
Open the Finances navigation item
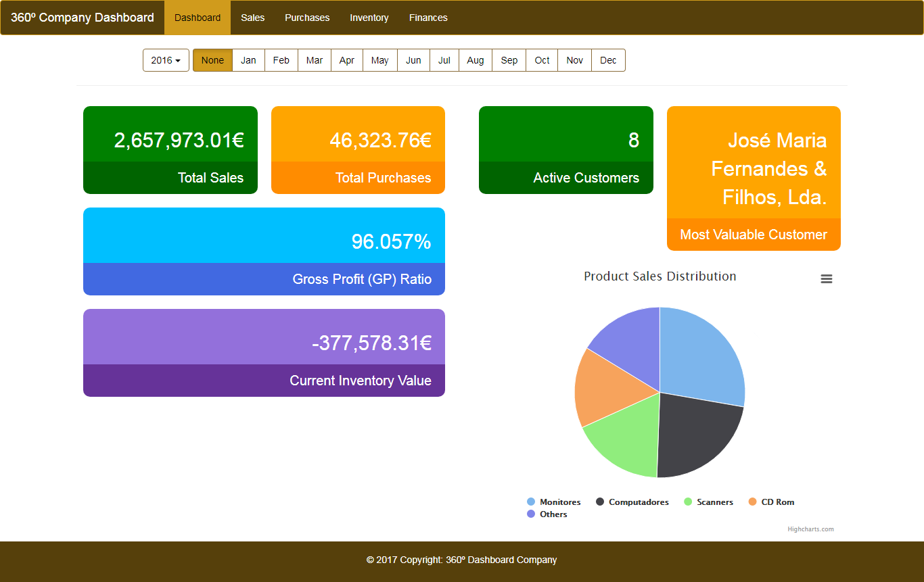click(428, 18)
